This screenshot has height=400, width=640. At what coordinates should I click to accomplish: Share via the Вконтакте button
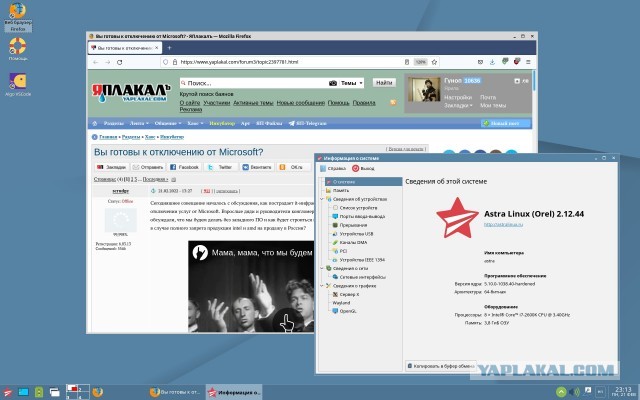[x=257, y=167]
